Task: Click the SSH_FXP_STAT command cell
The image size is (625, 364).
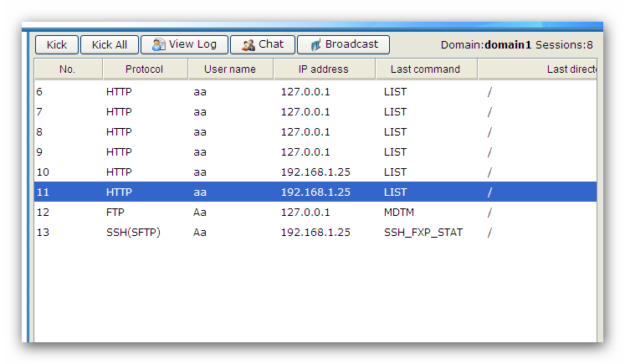Action: [x=423, y=233]
